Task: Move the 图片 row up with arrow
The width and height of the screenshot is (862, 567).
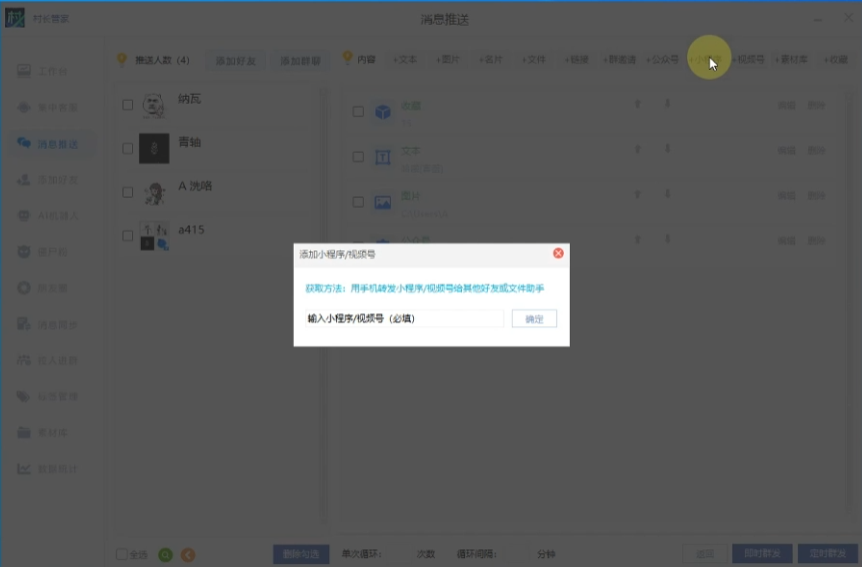Action: 638,194
